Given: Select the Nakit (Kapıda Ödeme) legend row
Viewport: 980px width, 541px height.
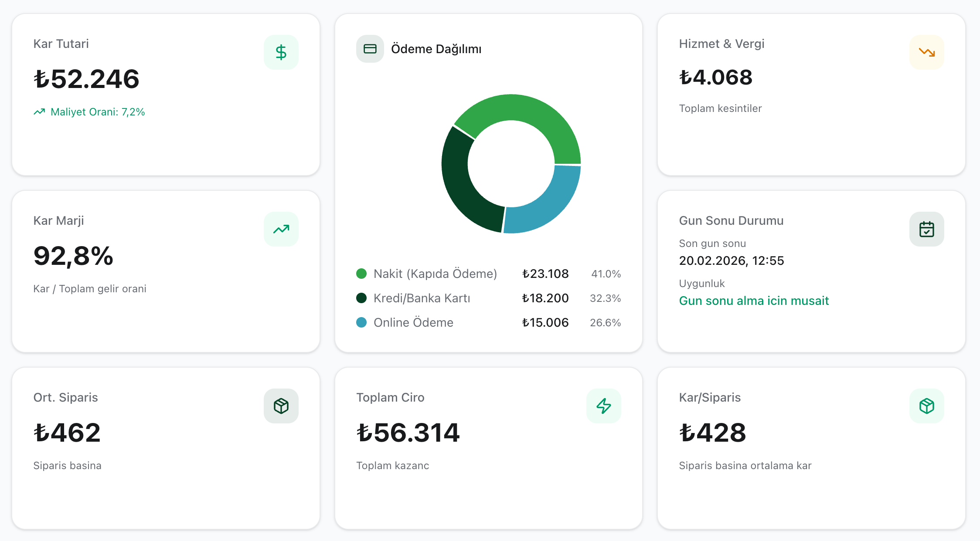Looking at the screenshot, I should coord(435,274).
